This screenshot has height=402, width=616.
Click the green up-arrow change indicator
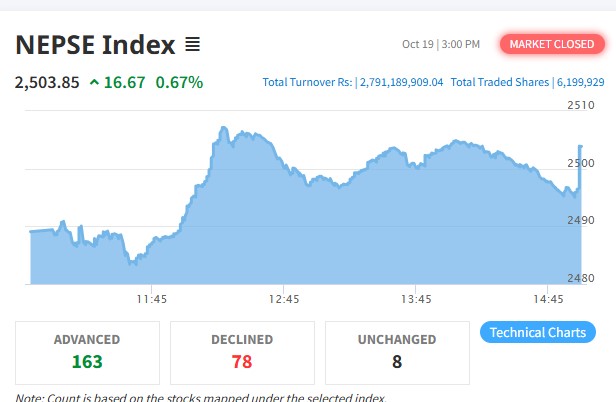tap(94, 82)
